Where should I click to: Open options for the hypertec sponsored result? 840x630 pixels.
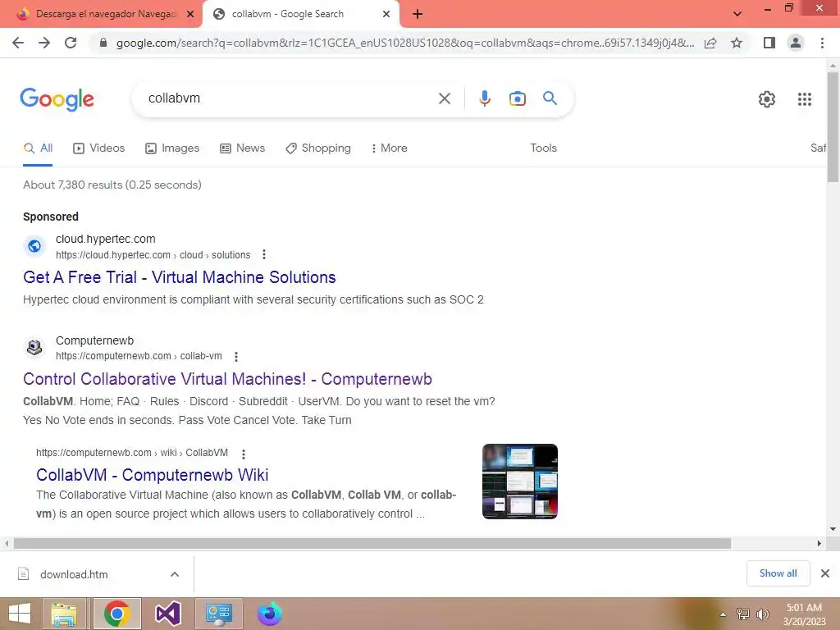[x=264, y=254]
